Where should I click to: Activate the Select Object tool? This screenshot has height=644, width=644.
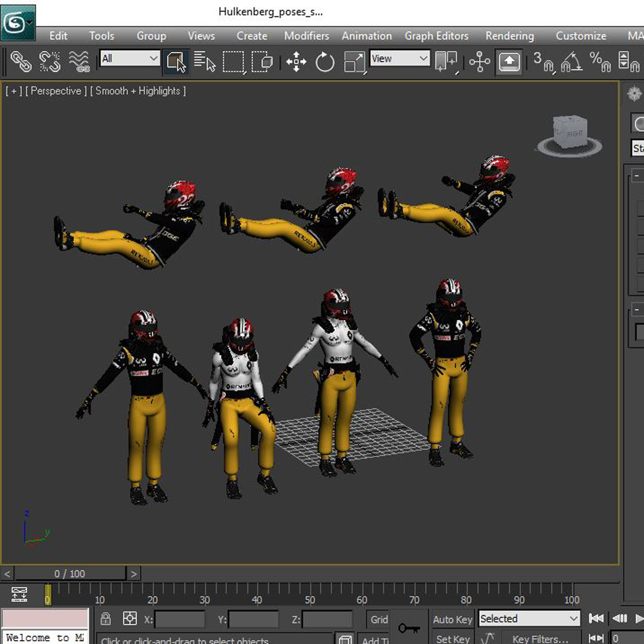[x=176, y=62]
